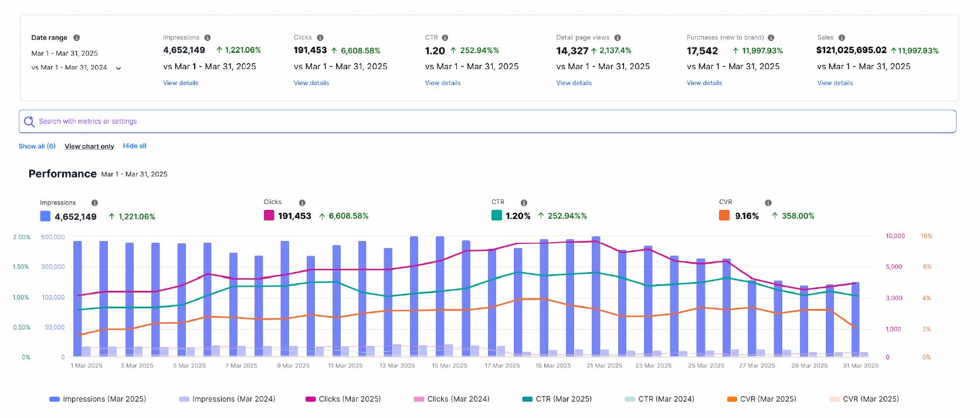Viewport: 980px width, 418px height.
Task: Select View chart only
Action: pyautogui.click(x=89, y=147)
